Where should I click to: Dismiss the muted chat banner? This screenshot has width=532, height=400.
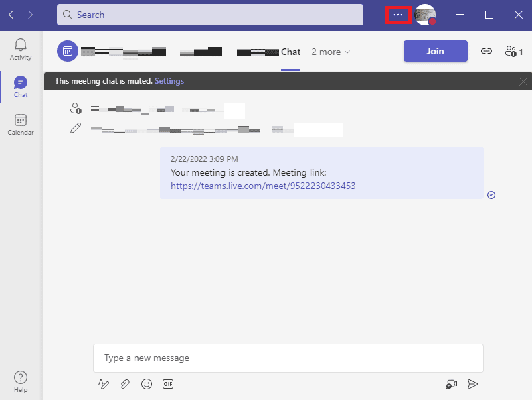point(523,82)
